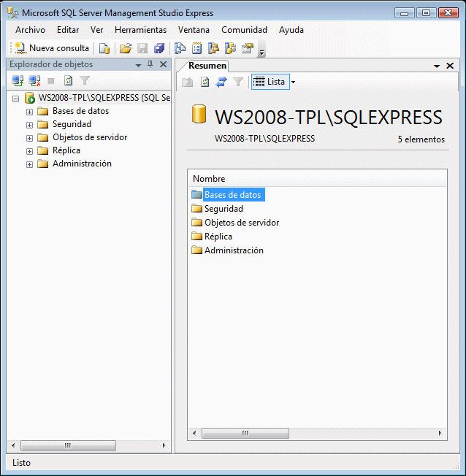Screen dimensions: 466x476
Task: Close the Resumen document tab
Action: [450, 66]
